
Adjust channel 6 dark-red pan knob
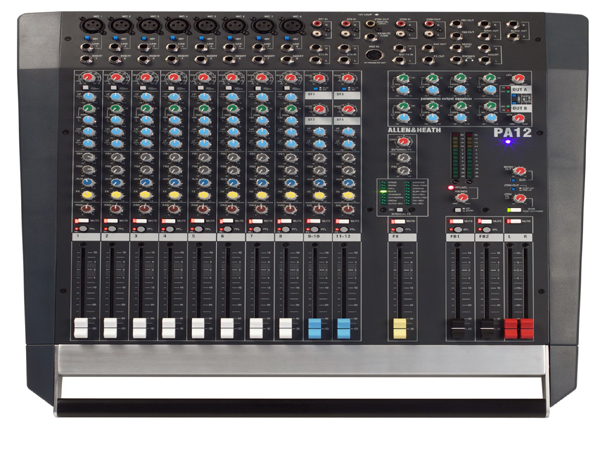pyautogui.click(x=232, y=209)
